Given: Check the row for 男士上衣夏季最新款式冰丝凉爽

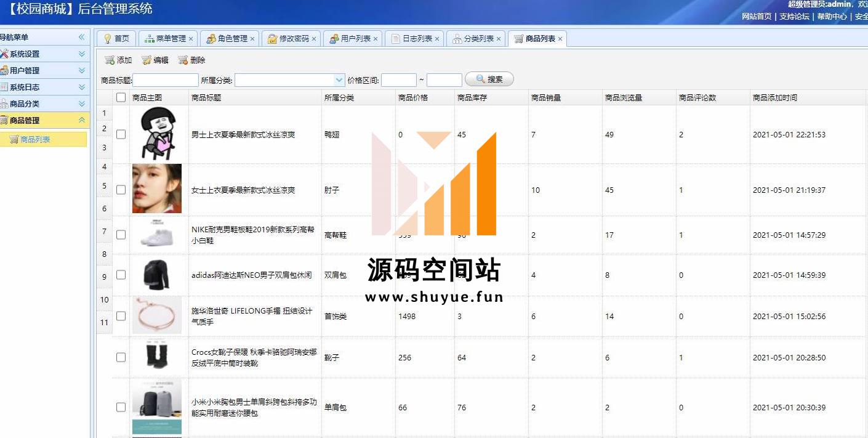Looking at the screenshot, I should coord(121,134).
